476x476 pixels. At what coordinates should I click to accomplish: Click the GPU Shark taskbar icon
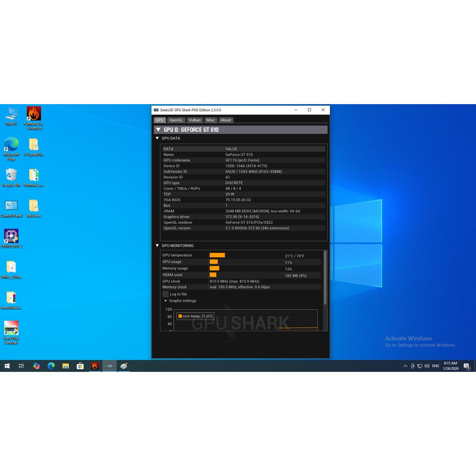[109, 366]
